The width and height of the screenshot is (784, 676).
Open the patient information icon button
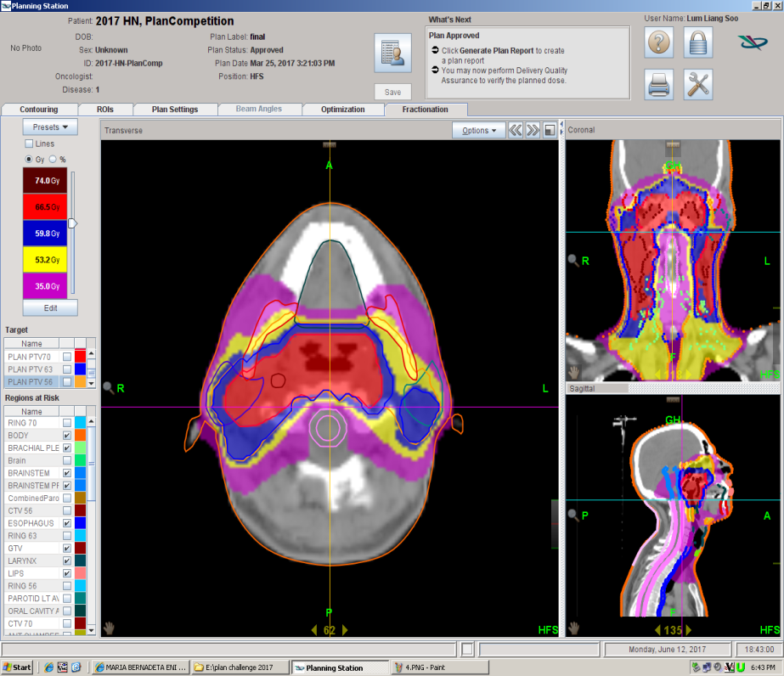(x=392, y=54)
